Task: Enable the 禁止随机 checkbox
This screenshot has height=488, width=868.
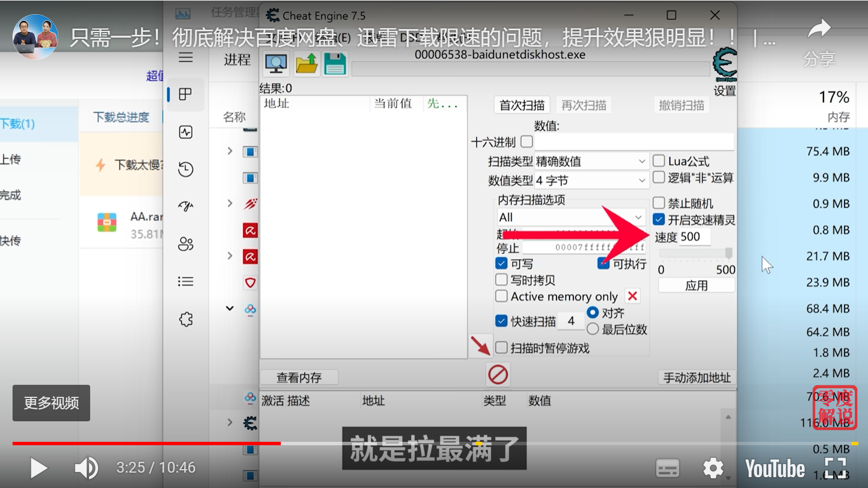Action: pos(659,203)
